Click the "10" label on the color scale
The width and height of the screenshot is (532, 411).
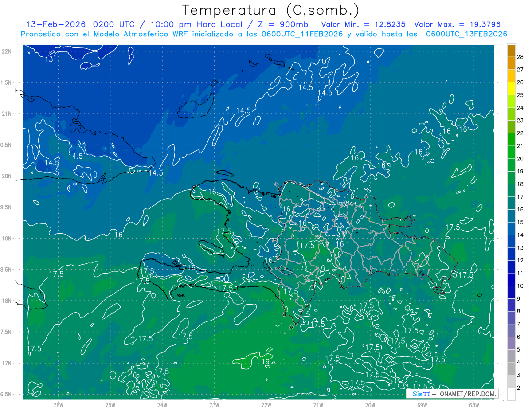click(x=520, y=286)
